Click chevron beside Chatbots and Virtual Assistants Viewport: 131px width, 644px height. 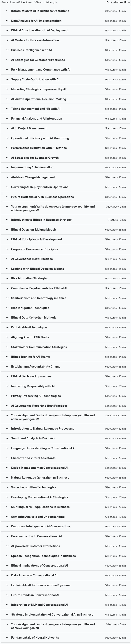pyautogui.click(x=7, y=458)
